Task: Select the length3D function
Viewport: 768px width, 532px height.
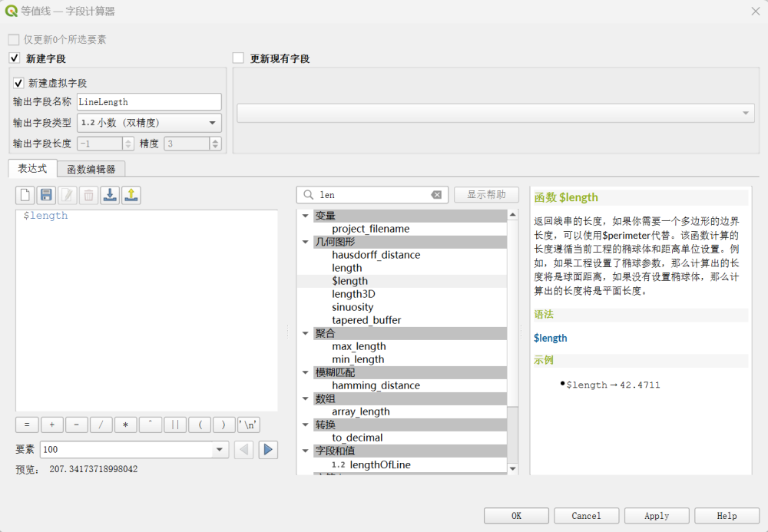Action: click(x=353, y=294)
